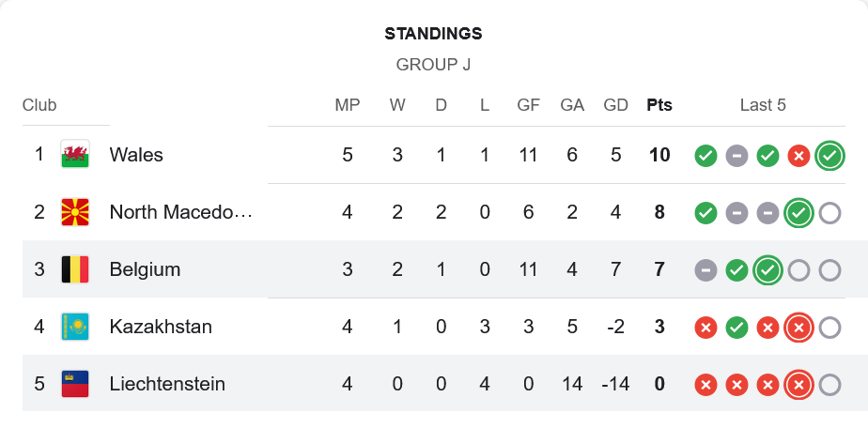The width and height of the screenshot is (868, 428).
Task: Open the Wales team link
Action: tap(136, 155)
